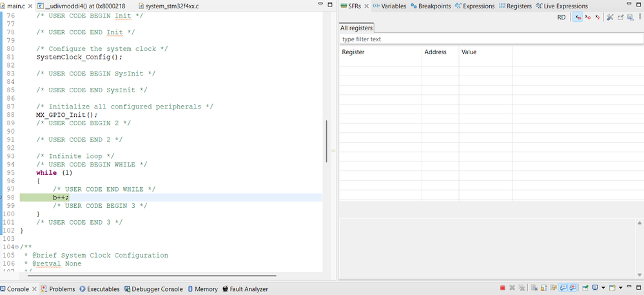Click the Open Console icon

point(612,288)
